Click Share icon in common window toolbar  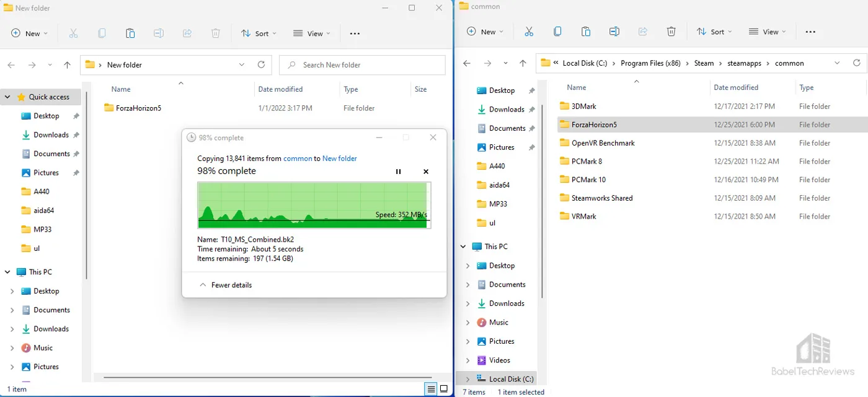pos(643,32)
